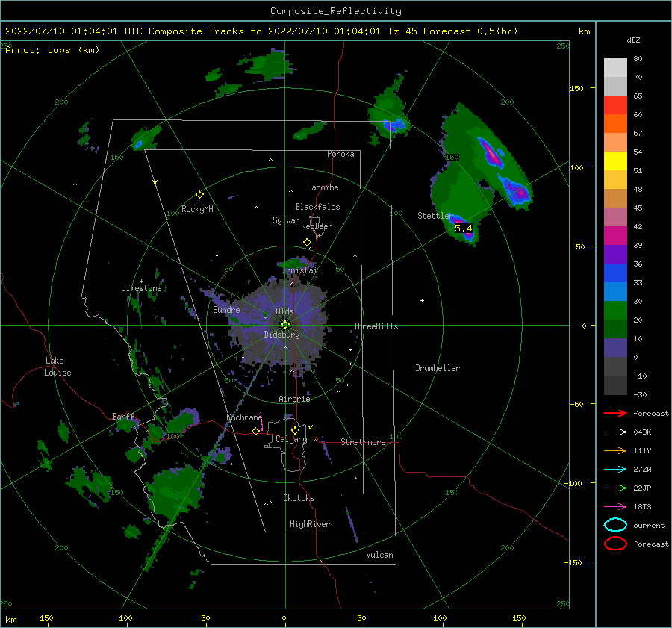
Task: Click the white asterisk marker near Limestone
Action: (x=141, y=282)
